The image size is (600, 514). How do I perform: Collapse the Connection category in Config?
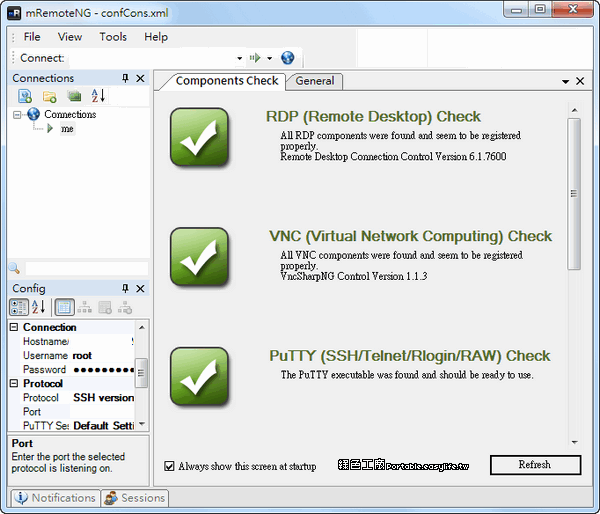coord(14,327)
